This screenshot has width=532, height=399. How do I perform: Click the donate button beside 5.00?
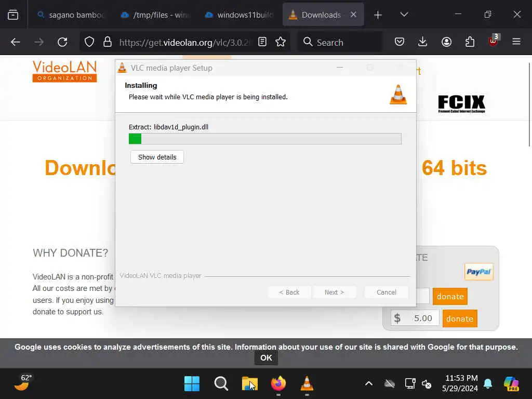[x=460, y=318]
